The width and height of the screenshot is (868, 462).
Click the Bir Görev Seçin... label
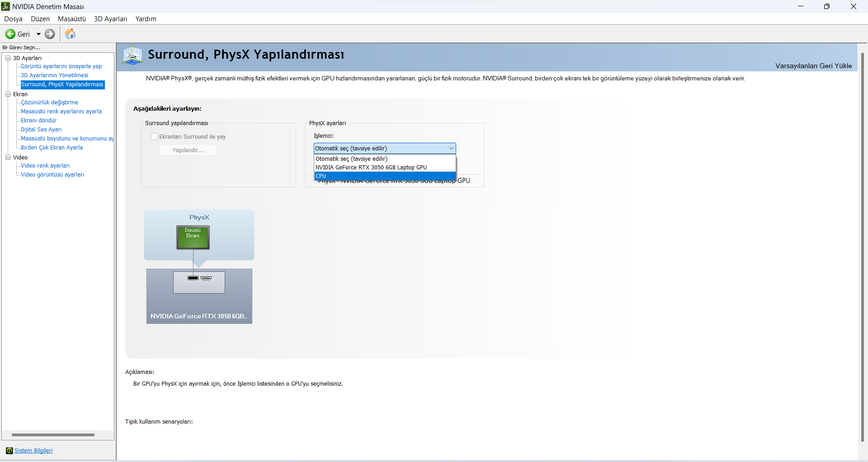pos(21,47)
